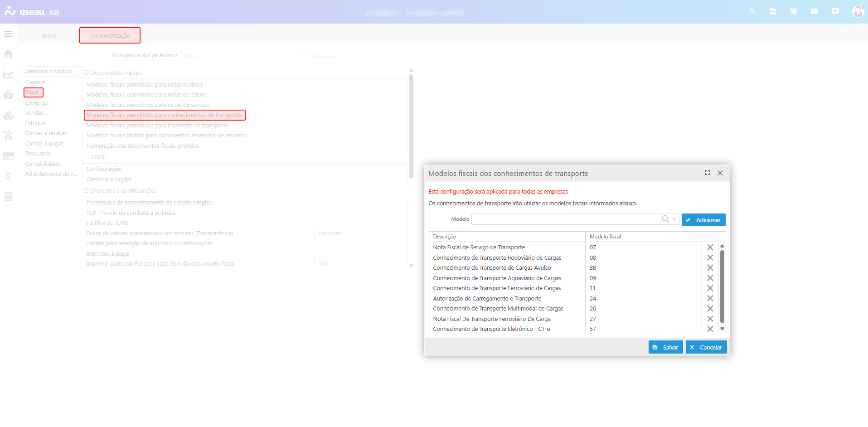
Task: Expand the Abrangência dos parâmetros dropdown
Action: tap(303, 56)
